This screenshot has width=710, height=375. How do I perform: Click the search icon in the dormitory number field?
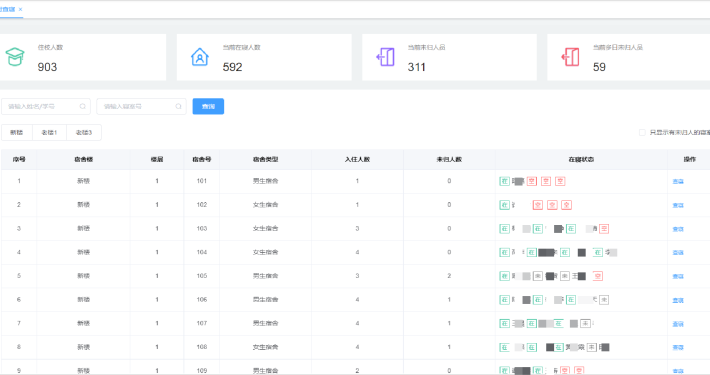point(178,106)
